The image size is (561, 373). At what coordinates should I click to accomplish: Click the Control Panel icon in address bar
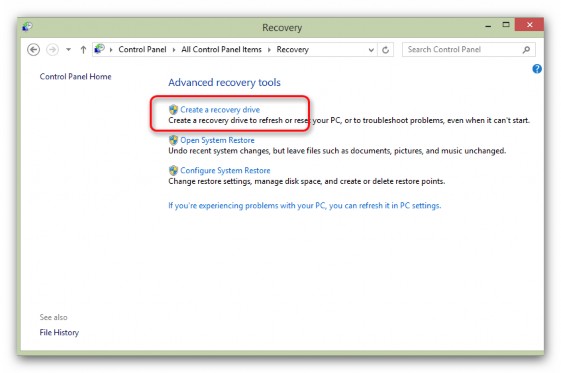pyautogui.click(x=99, y=49)
